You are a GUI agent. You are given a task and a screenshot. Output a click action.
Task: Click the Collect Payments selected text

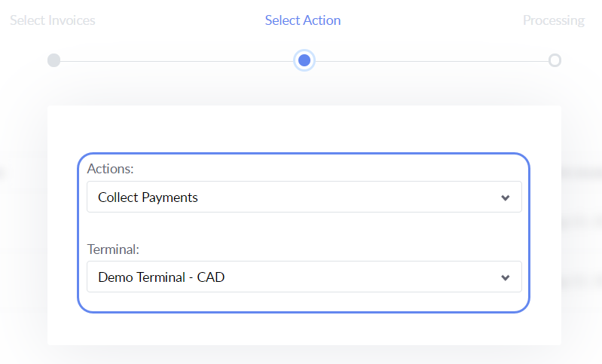click(x=148, y=197)
